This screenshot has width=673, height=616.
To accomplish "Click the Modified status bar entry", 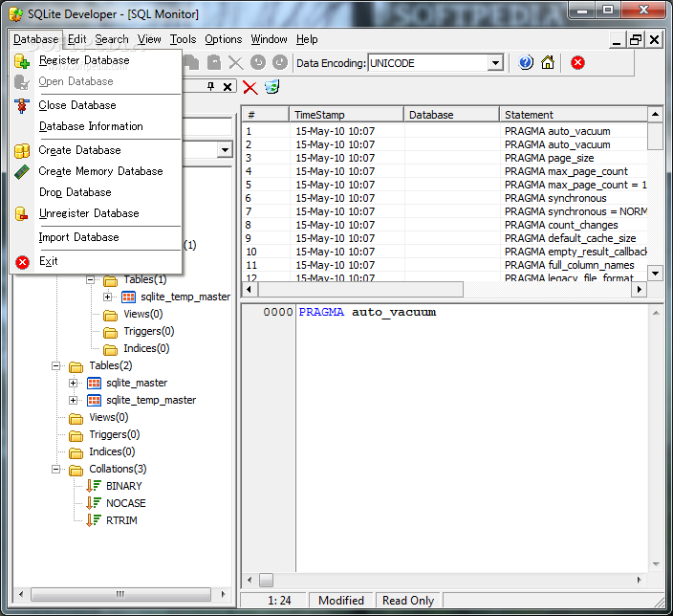I will [341, 601].
